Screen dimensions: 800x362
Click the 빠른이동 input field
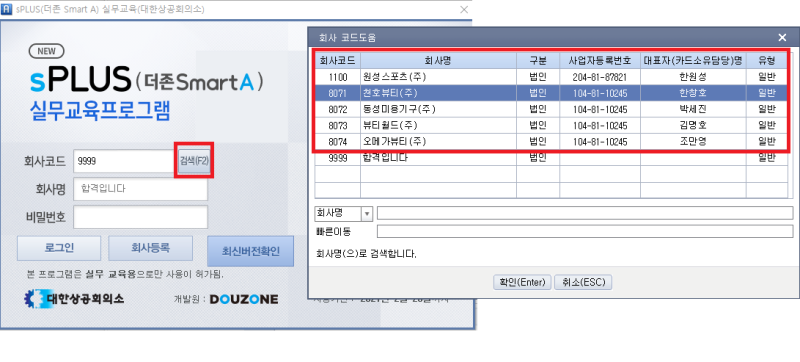pos(585,231)
